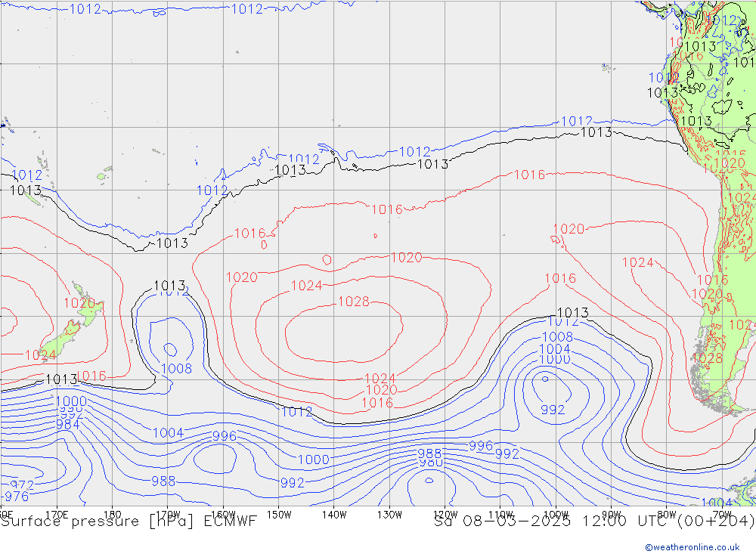Click the 992 label inside the low near 100W
756x554 pixels.
(553, 410)
